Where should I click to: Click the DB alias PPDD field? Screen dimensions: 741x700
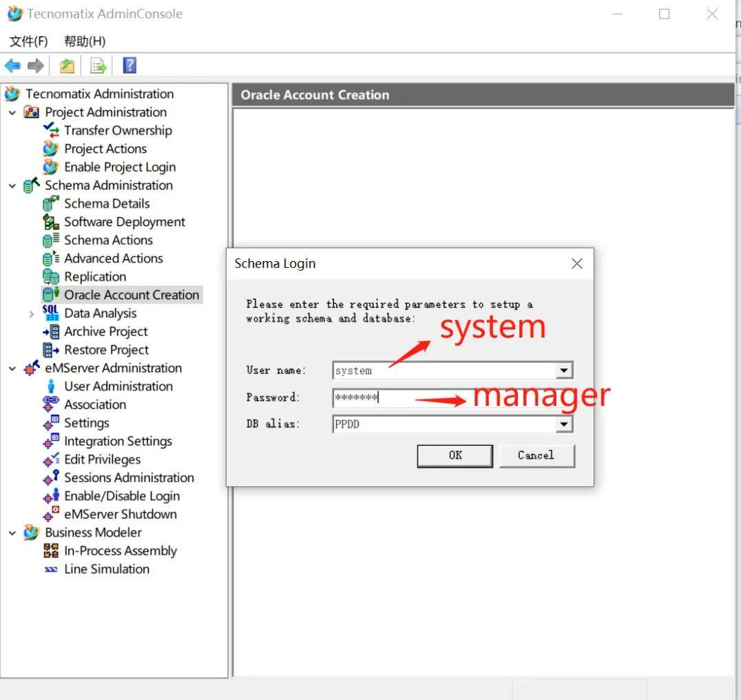point(445,424)
